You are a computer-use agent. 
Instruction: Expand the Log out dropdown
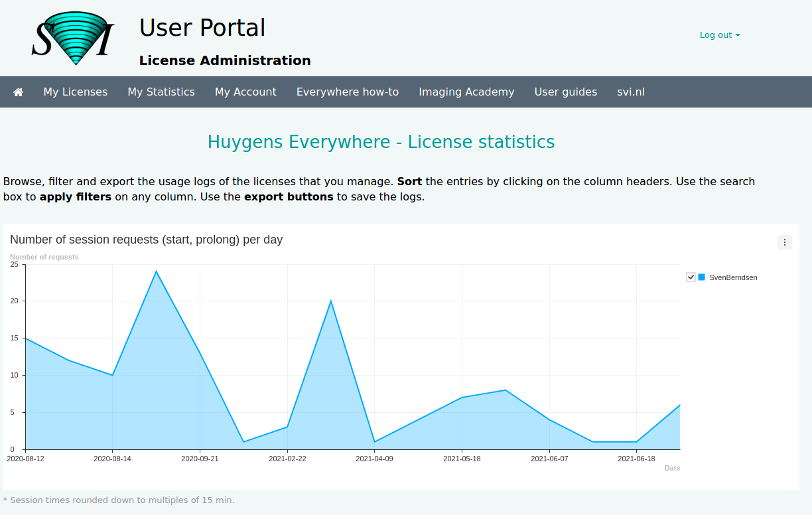click(x=720, y=35)
